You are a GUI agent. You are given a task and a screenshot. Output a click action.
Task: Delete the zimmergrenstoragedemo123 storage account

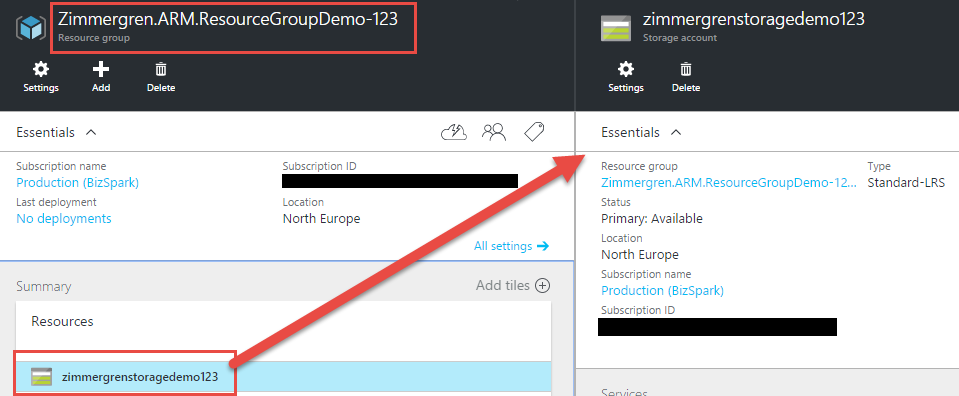686,77
